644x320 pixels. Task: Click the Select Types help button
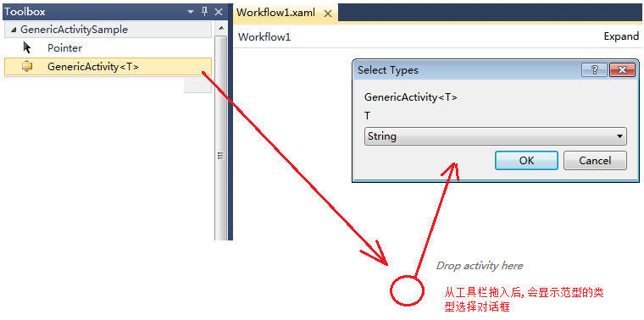[594, 70]
